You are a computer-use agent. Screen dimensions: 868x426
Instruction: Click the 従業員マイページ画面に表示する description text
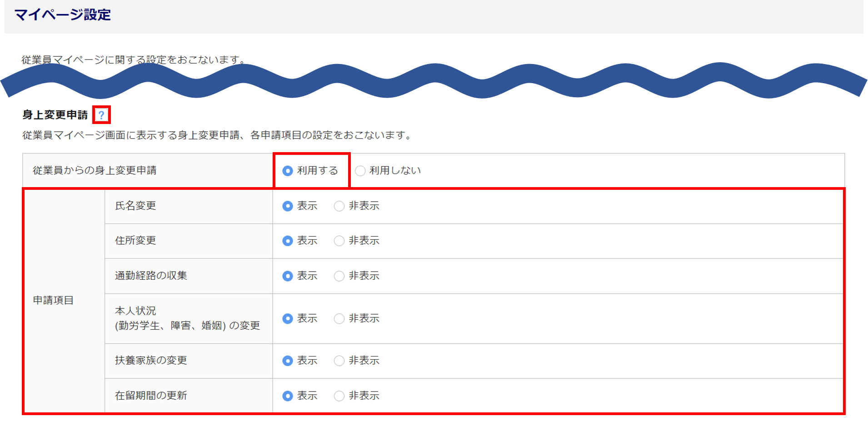(x=217, y=135)
